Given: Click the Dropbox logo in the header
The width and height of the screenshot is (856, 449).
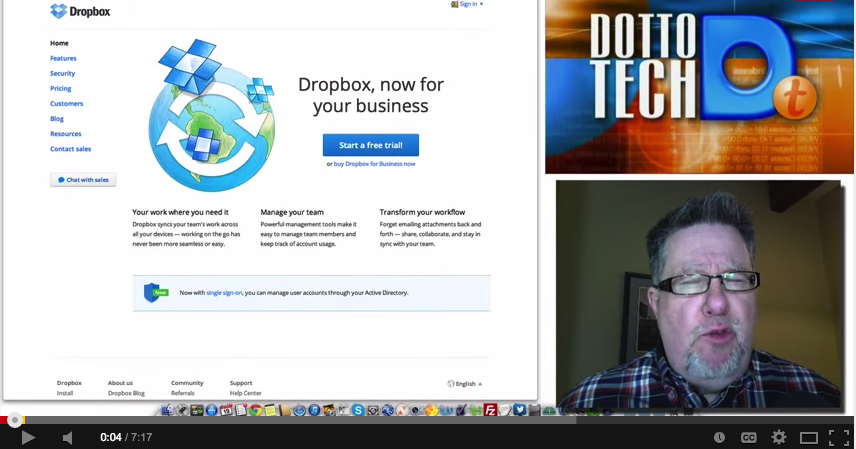Looking at the screenshot, I should click(x=80, y=11).
